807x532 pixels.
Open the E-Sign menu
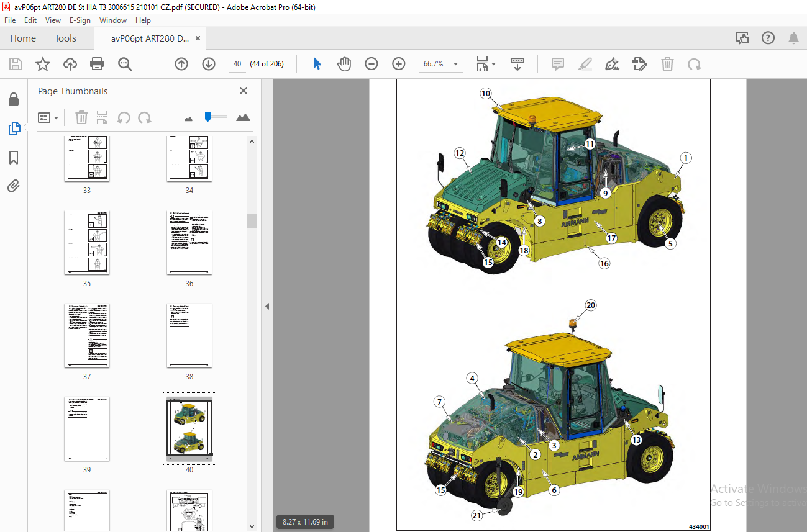coord(81,20)
